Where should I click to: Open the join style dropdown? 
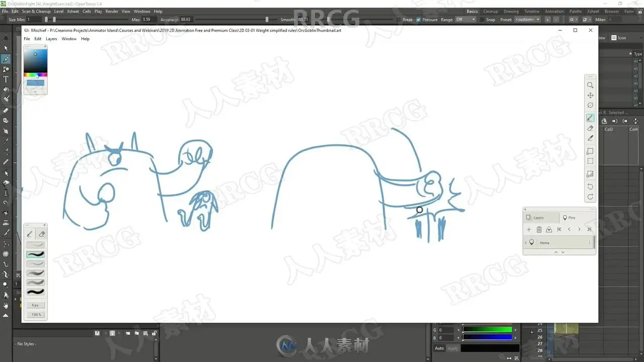[x=587, y=20]
